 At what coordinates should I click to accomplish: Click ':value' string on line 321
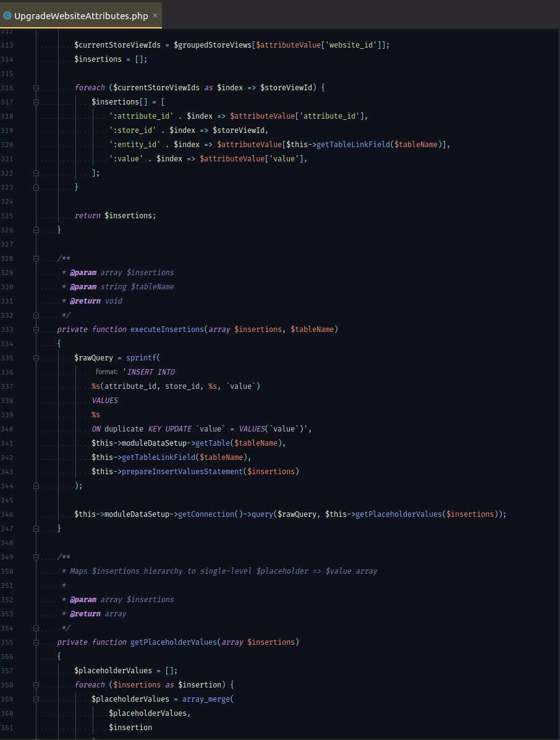pyautogui.click(x=126, y=158)
